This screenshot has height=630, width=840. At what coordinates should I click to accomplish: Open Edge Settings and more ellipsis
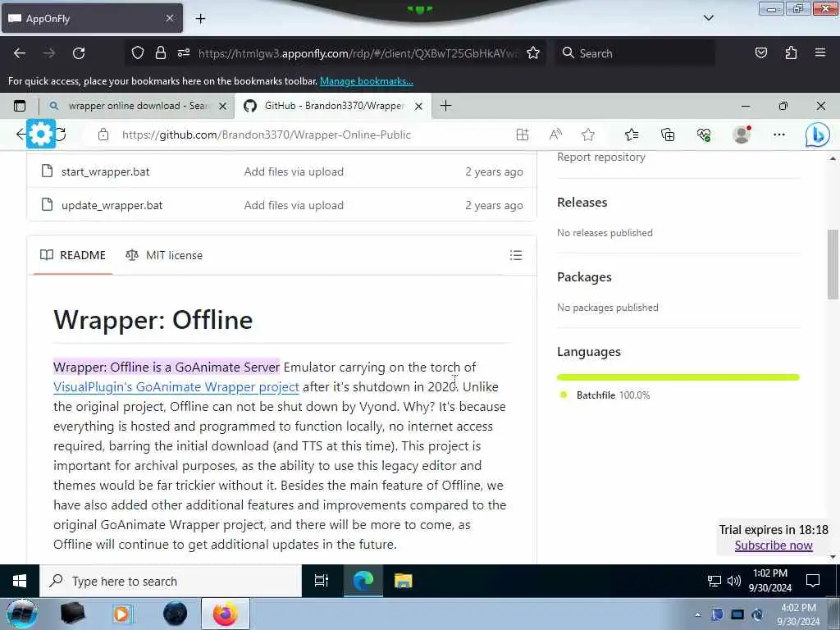point(779,135)
